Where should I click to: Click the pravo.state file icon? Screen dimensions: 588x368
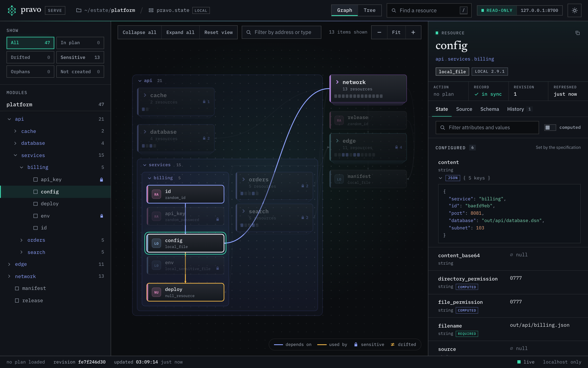(x=151, y=10)
